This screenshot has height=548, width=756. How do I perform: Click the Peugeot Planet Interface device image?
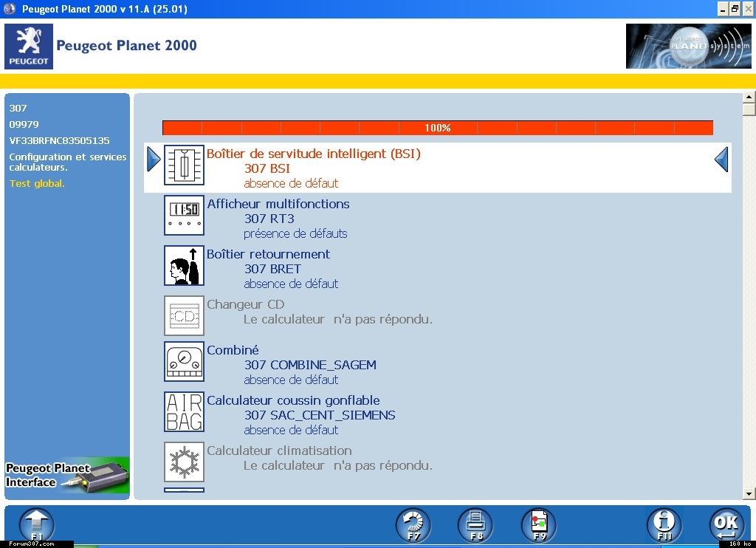click(x=67, y=476)
